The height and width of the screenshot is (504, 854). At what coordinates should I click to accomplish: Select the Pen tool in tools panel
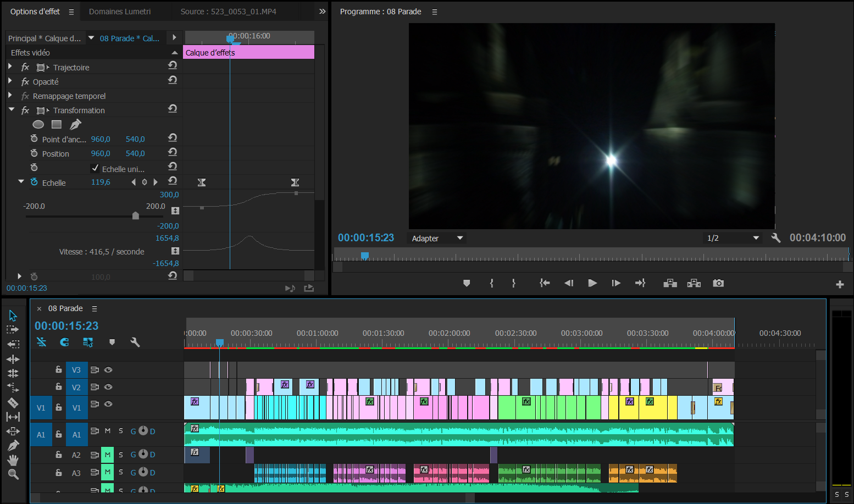tap(13, 445)
